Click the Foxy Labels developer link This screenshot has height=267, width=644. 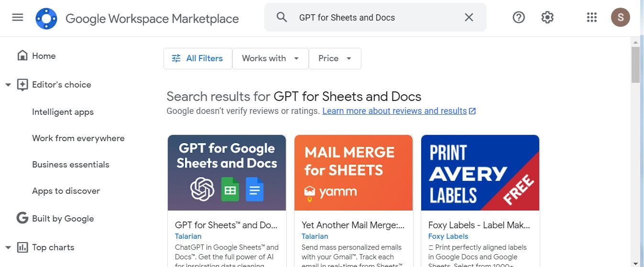(448, 236)
